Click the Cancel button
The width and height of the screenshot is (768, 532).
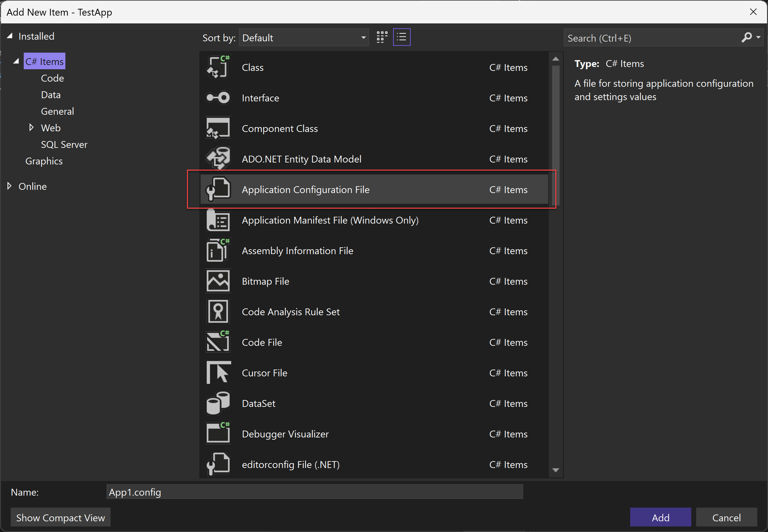(727, 517)
